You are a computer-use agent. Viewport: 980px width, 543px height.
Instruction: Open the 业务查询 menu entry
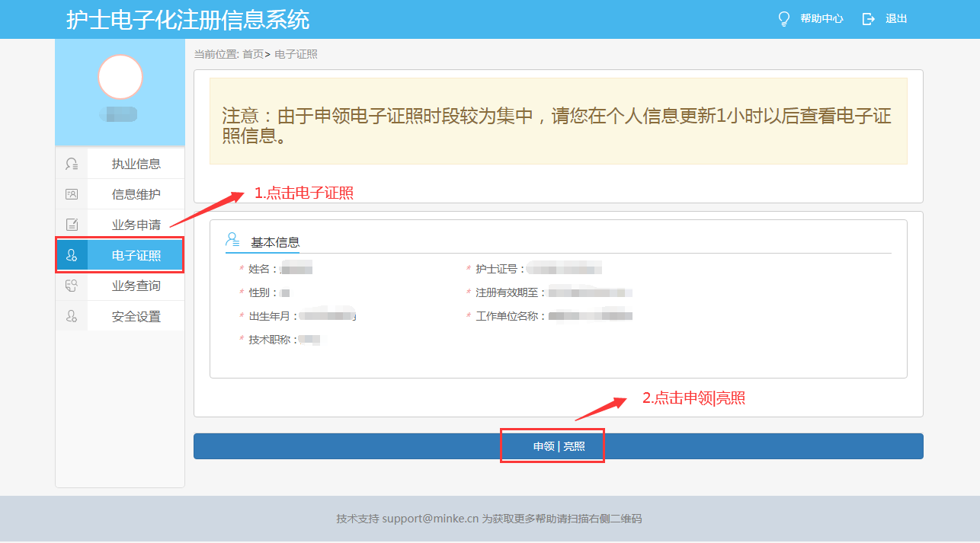136,285
